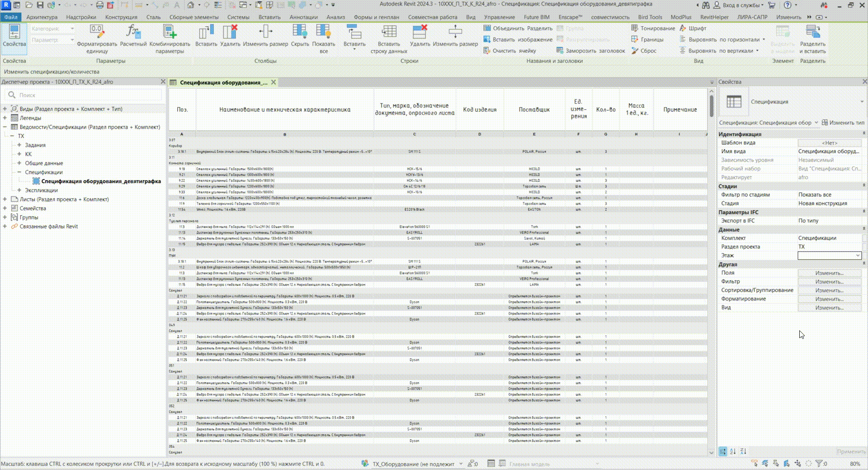Image resolution: width=868 pixels, height=470 pixels.
Task: Close the Спецификация оборудования view tab
Action: [x=274, y=82]
